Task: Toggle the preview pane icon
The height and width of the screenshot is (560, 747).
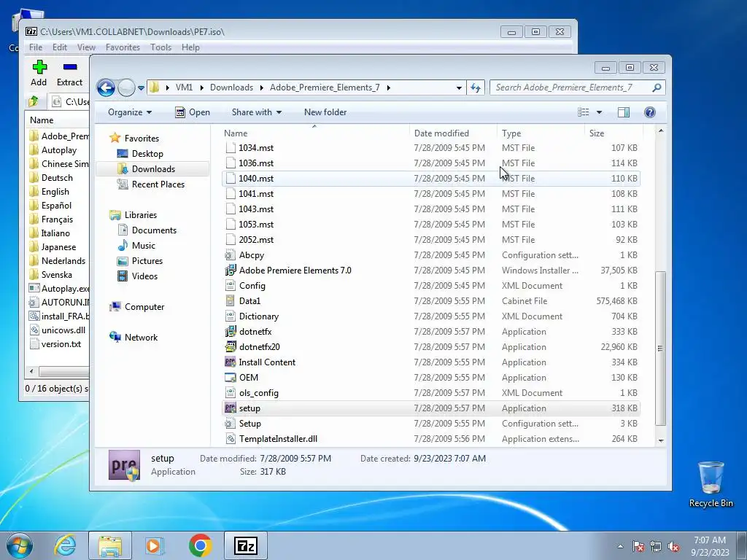Action: [x=623, y=112]
